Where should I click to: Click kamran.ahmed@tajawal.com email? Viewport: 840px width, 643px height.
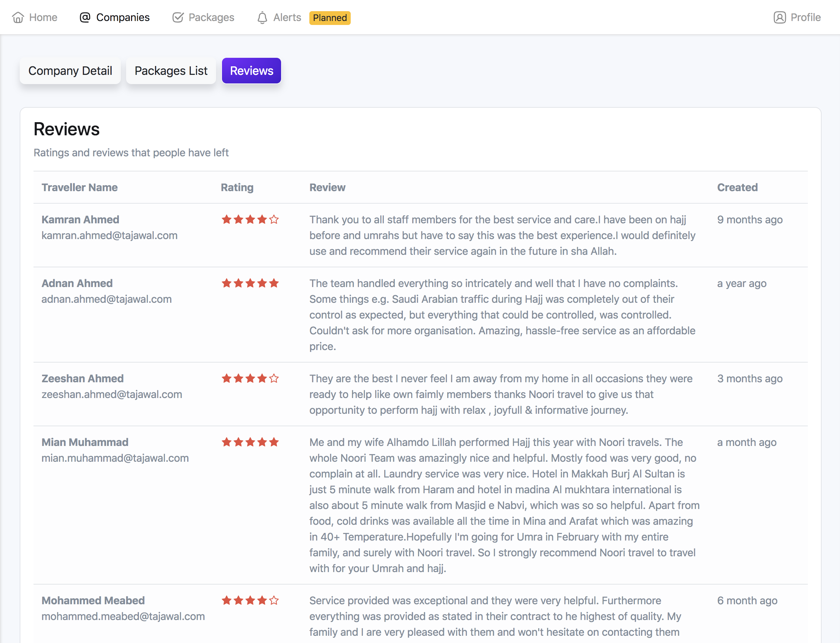(109, 235)
